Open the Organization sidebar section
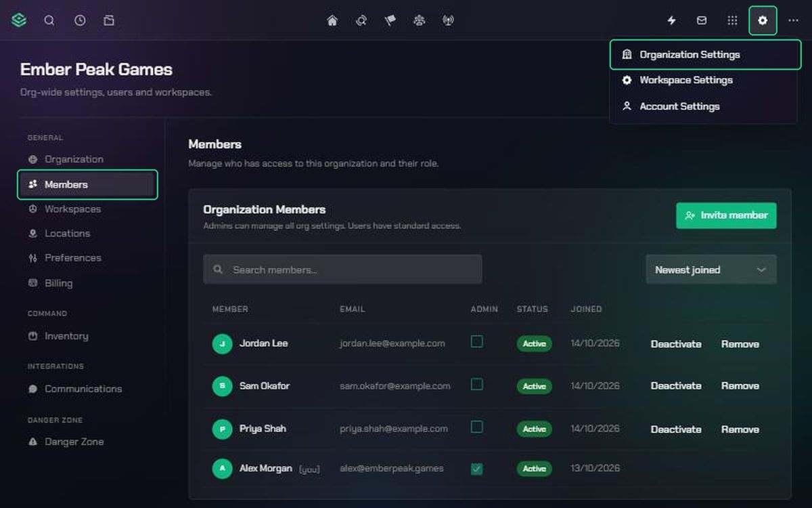Image resolution: width=812 pixels, height=508 pixels. pos(87,159)
